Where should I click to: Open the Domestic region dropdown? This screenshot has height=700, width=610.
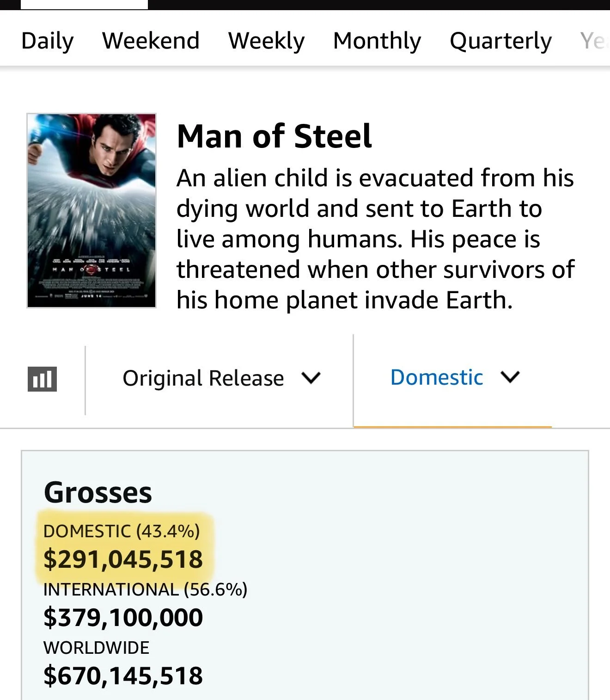437,377
